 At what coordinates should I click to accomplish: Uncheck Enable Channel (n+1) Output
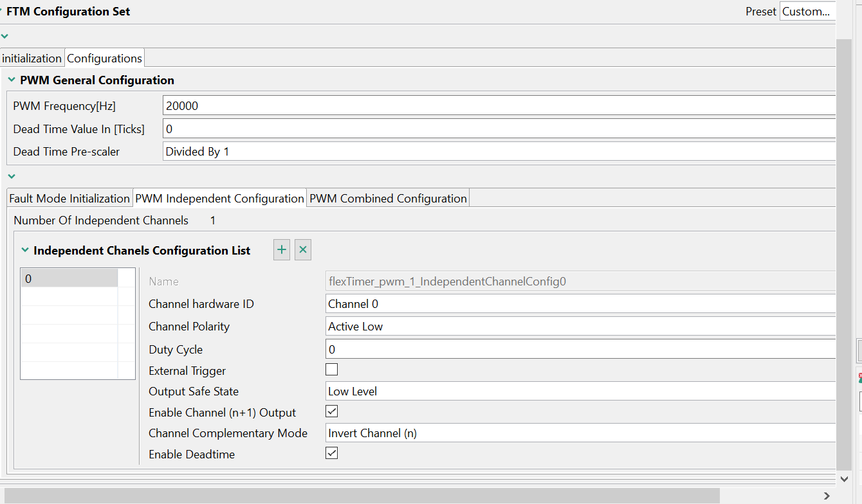(332, 411)
